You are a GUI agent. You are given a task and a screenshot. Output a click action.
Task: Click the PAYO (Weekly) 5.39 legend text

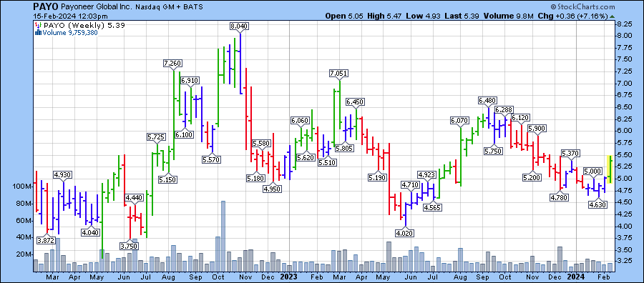pyautogui.click(x=84, y=26)
